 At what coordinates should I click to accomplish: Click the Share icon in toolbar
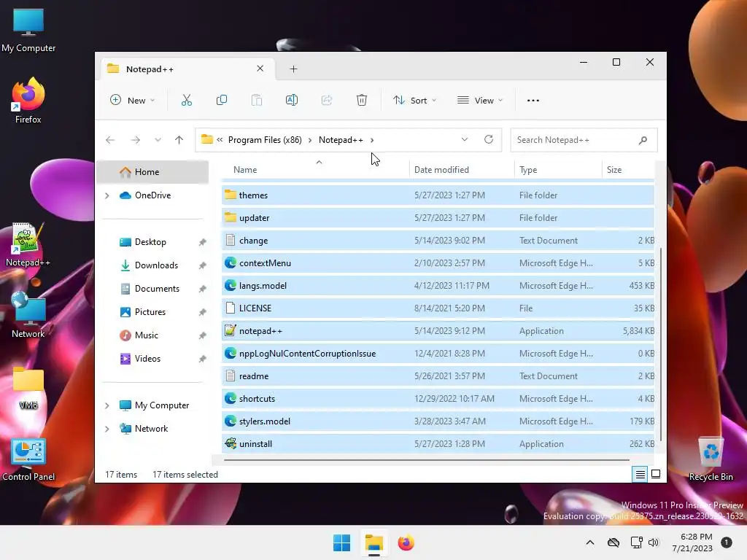(327, 101)
